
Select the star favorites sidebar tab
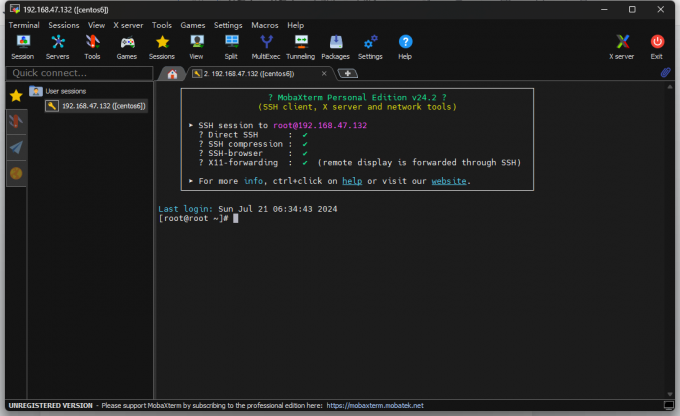coord(16,95)
